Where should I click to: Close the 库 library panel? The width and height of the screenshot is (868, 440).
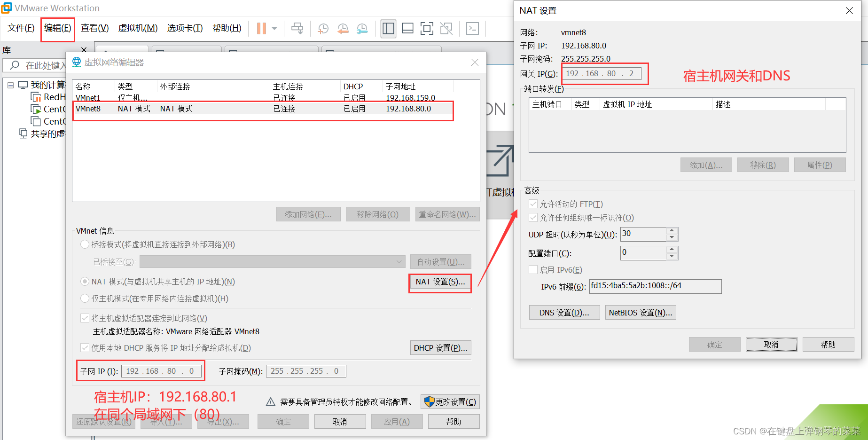84,50
